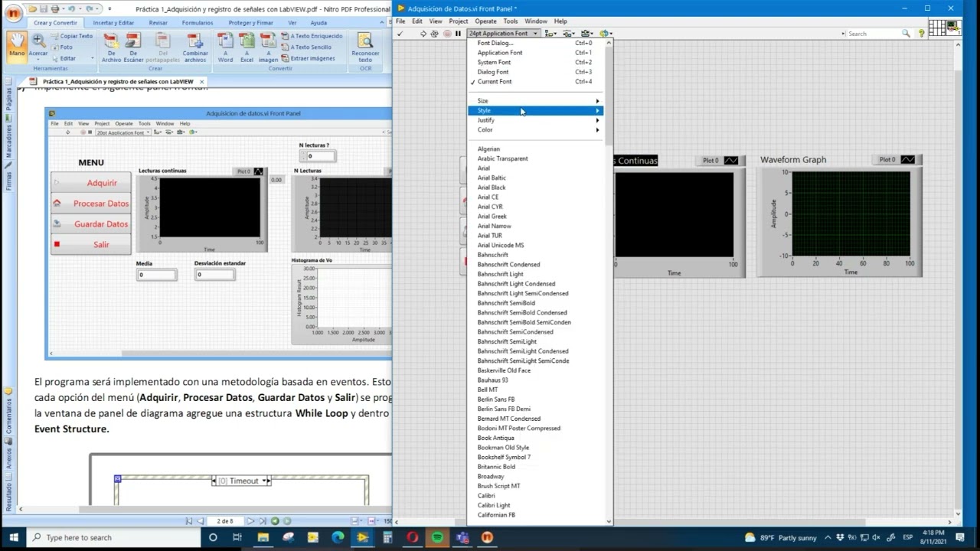Click the A Word conversion icon
The image size is (980, 551).
point(225,47)
